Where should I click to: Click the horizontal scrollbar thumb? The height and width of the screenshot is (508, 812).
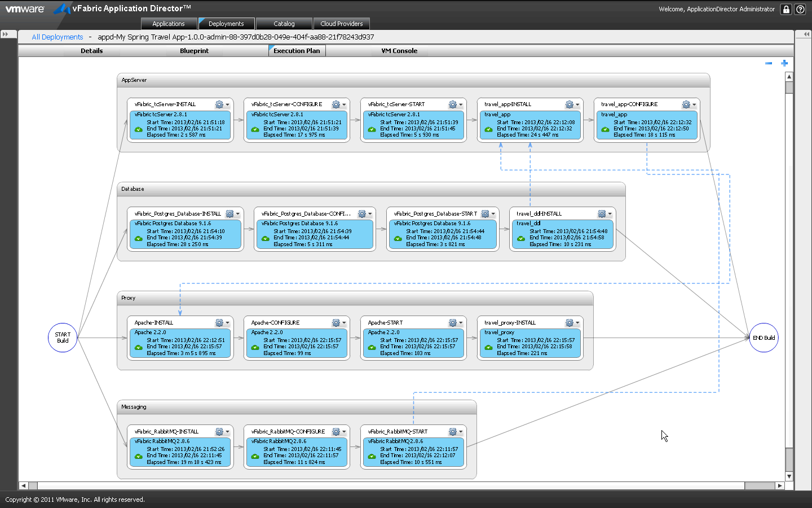[x=391, y=485]
